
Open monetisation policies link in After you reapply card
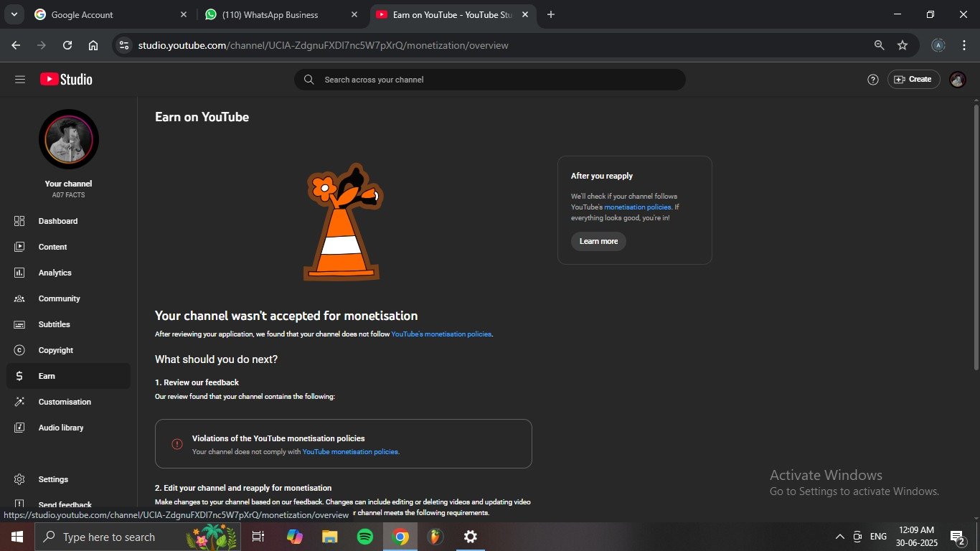[638, 207]
